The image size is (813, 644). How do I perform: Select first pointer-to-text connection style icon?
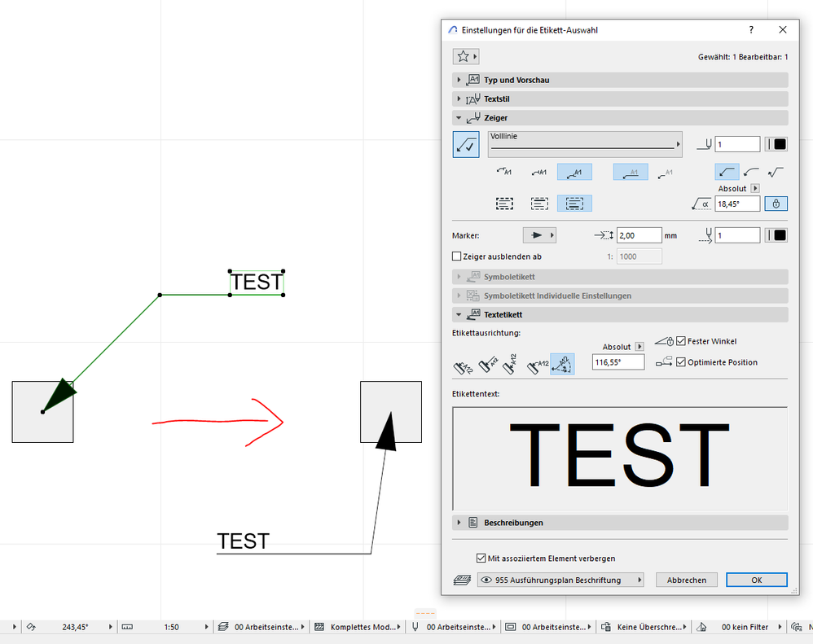504,172
